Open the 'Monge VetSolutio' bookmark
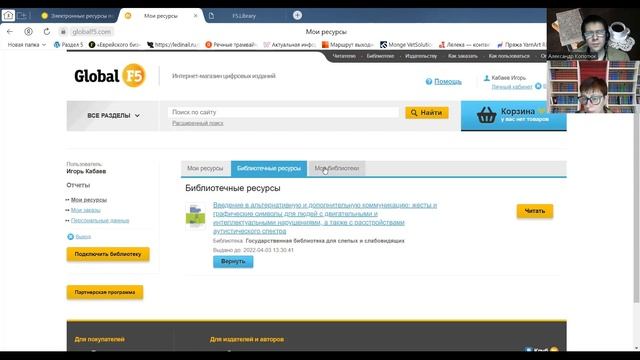Viewport: 640px width, 360px height. tap(406, 44)
